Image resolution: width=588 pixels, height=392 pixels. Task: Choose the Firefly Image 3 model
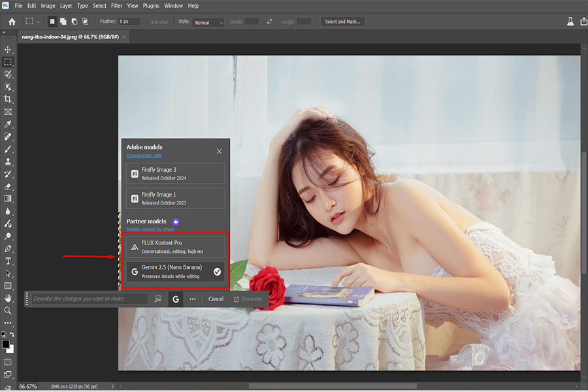(x=175, y=173)
